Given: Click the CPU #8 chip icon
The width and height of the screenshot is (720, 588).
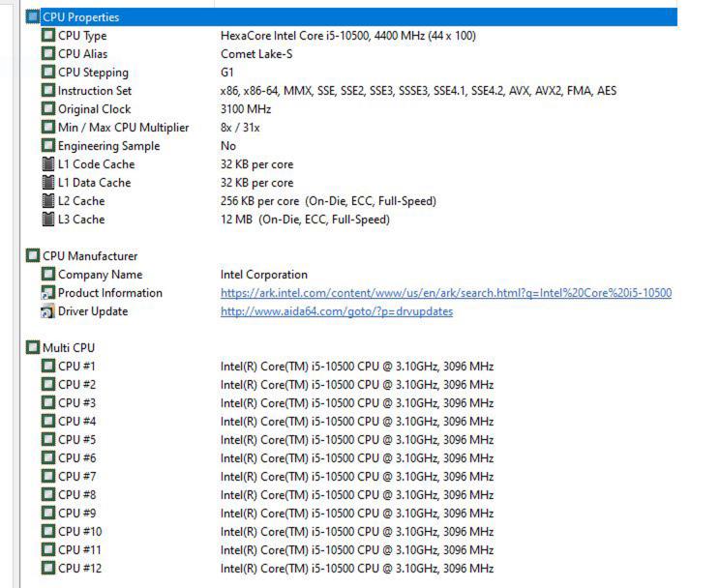Looking at the screenshot, I should coord(47,494).
